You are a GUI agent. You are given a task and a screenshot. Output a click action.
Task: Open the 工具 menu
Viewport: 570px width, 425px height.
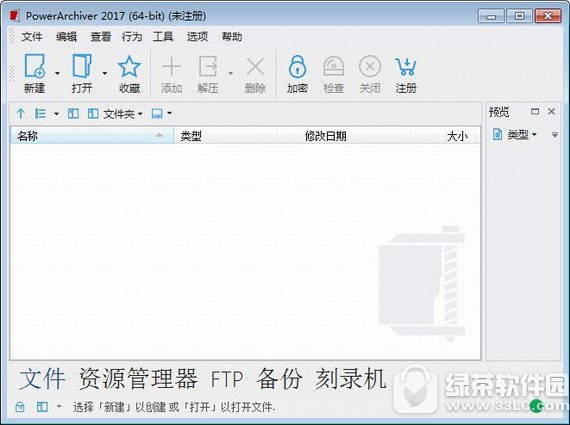coord(163,36)
